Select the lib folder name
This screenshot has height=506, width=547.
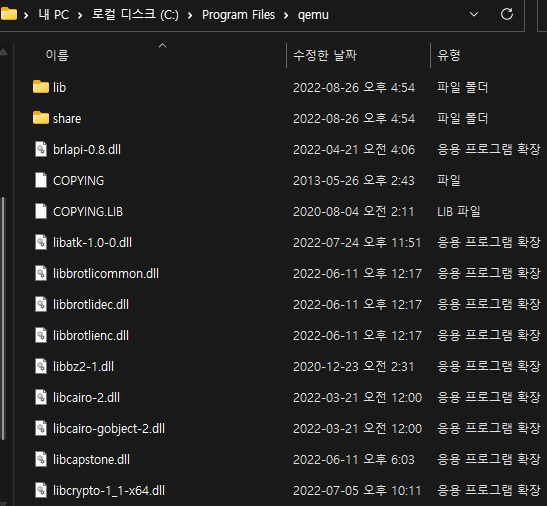tap(59, 87)
